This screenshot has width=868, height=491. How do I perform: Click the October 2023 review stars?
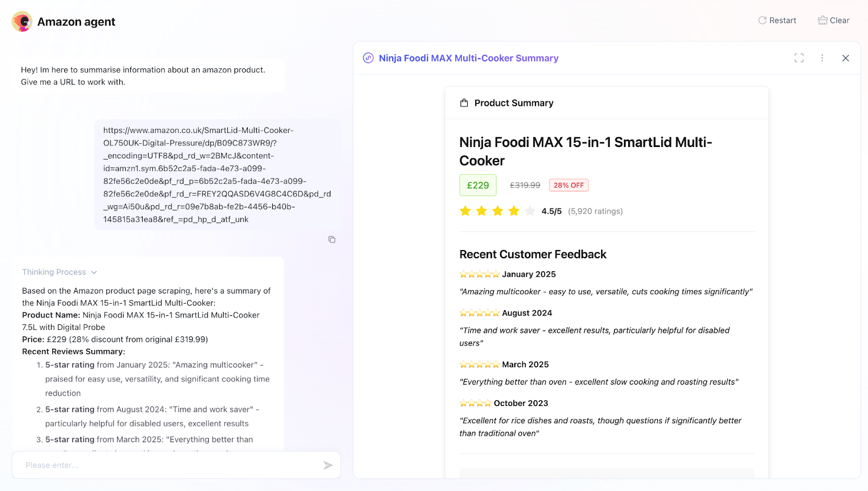coord(475,403)
